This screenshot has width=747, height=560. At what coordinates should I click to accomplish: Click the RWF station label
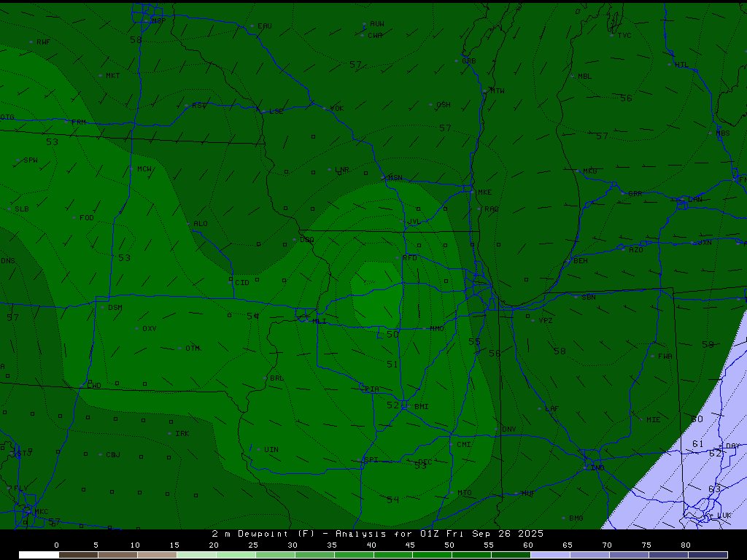point(43,42)
